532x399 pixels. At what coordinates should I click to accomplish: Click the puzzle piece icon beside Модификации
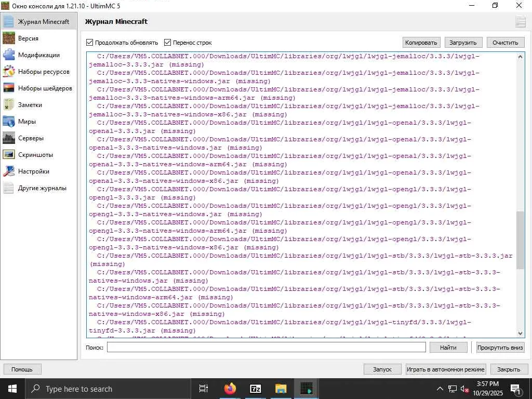[x=8, y=55]
